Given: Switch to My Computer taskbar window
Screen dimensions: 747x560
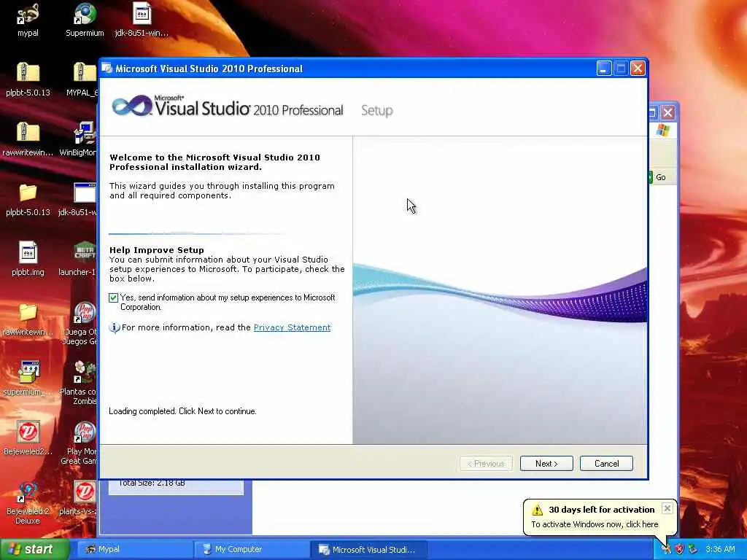Looking at the screenshot, I should [x=251, y=549].
